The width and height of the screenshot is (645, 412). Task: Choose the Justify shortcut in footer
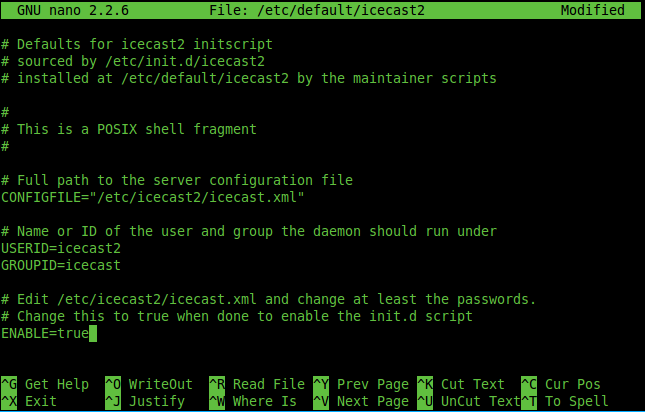[156, 401]
